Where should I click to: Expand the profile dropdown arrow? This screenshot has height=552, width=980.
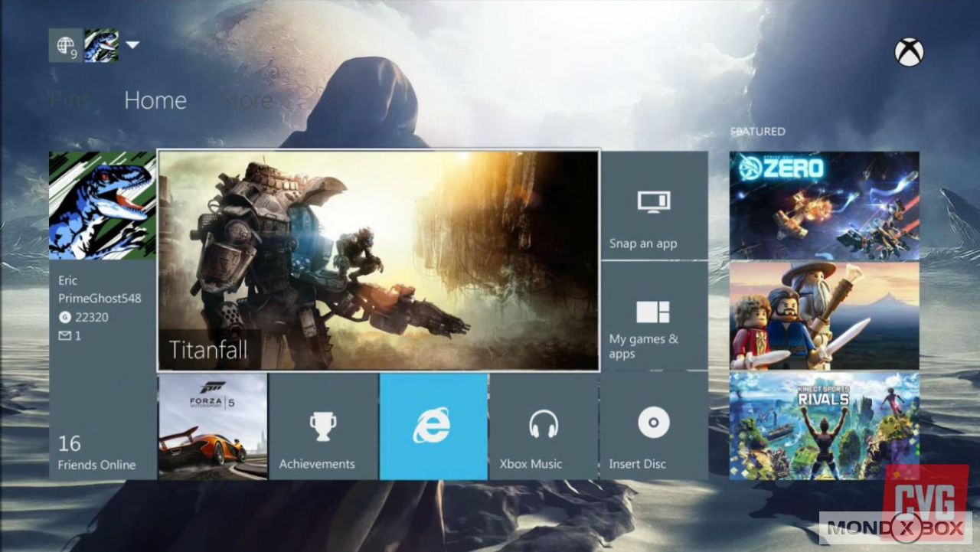tap(132, 45)
